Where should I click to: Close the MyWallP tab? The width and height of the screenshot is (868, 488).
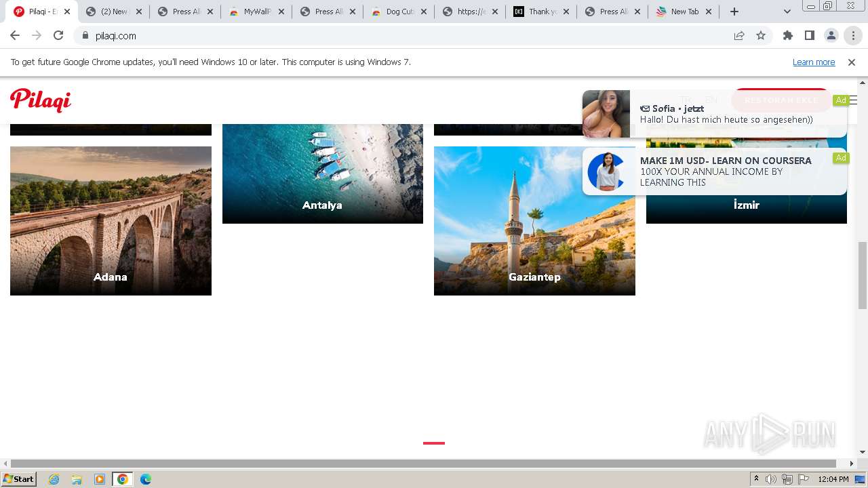281,12
